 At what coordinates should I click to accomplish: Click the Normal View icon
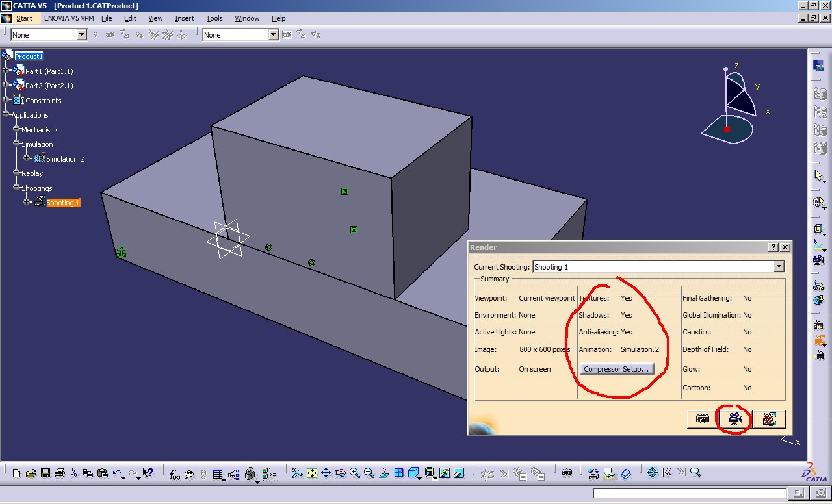coord(384,473)
